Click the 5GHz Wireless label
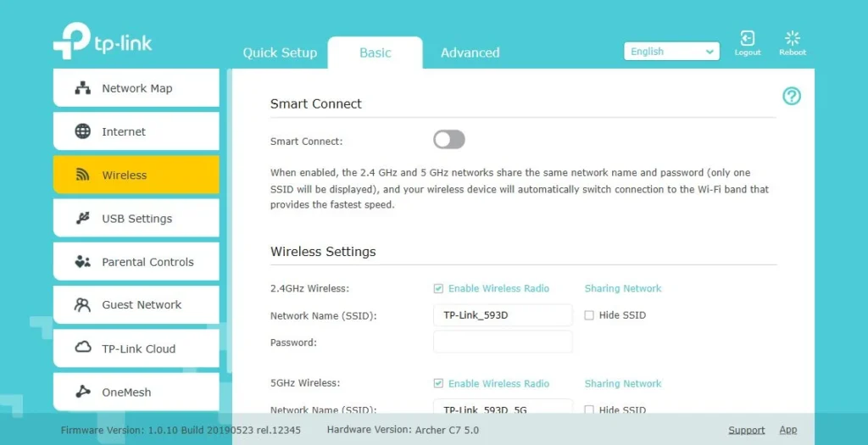The width and height of the screenshot is (868, 445). tap(305, 383)
